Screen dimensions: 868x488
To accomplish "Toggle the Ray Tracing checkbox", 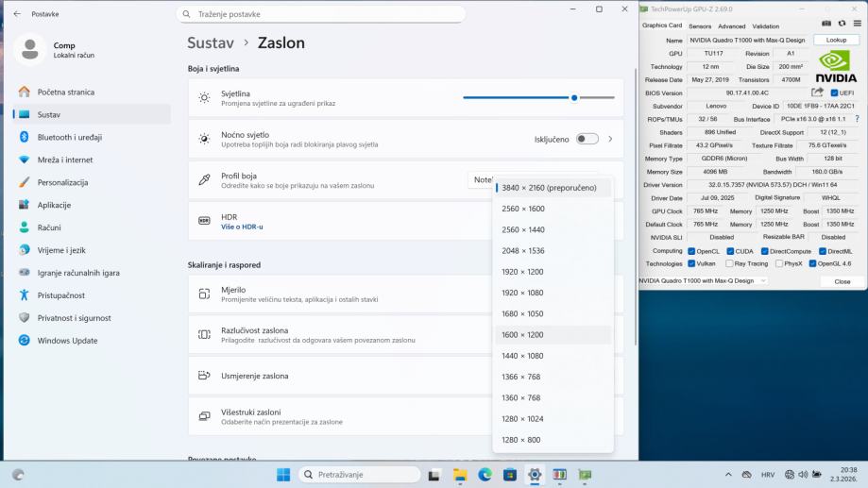I will pyautogui.click(x=729, y=263).
